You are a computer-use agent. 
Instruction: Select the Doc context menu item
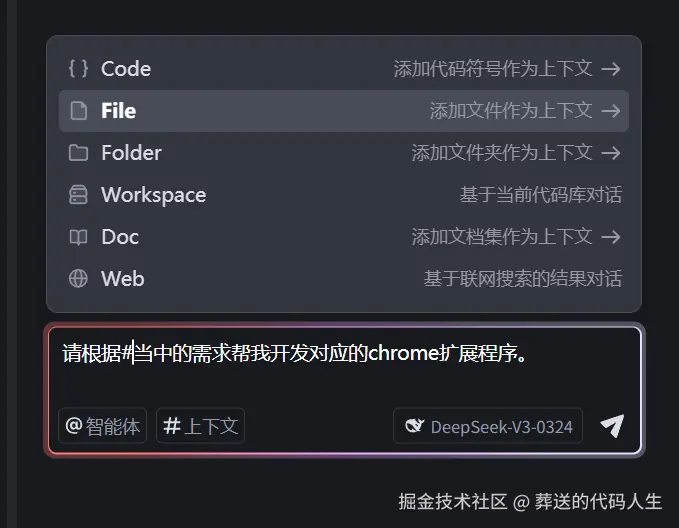(x=120, y=237)
